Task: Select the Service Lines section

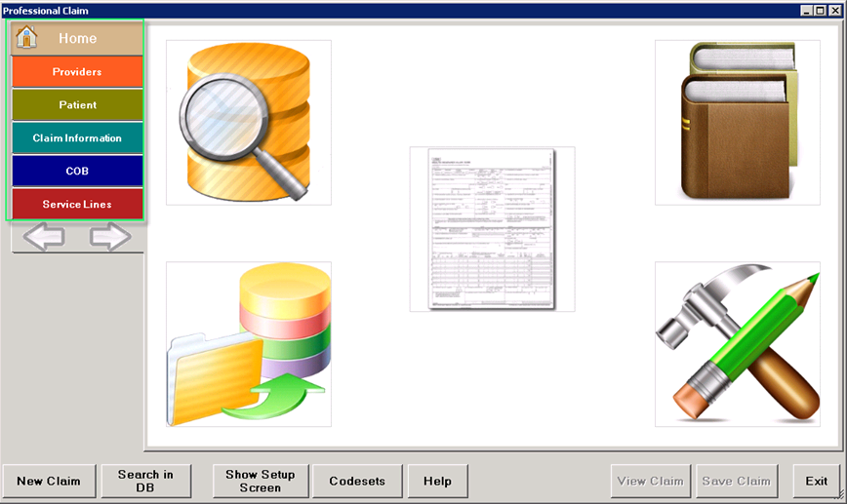Action: click(77, 205)
